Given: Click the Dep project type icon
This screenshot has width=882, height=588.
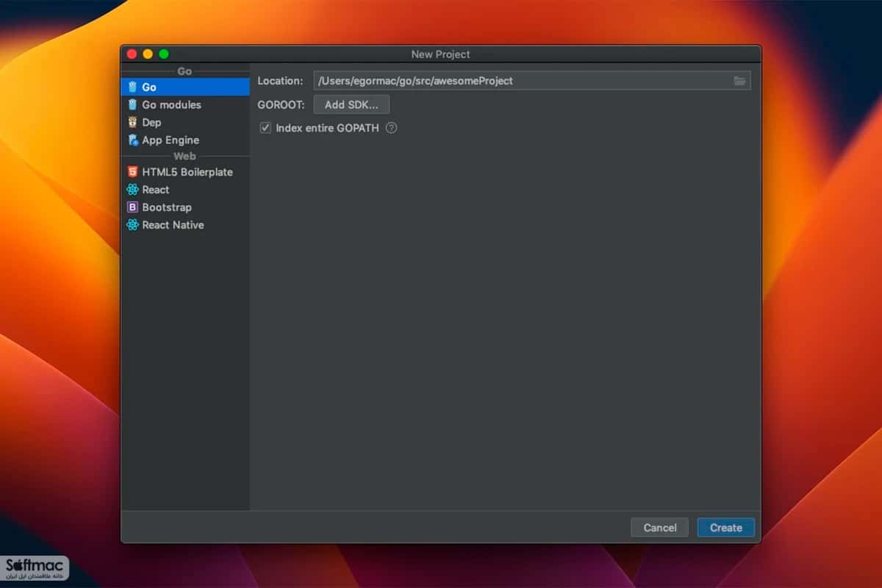Looking at the screenshot, I should pos(132,122).
